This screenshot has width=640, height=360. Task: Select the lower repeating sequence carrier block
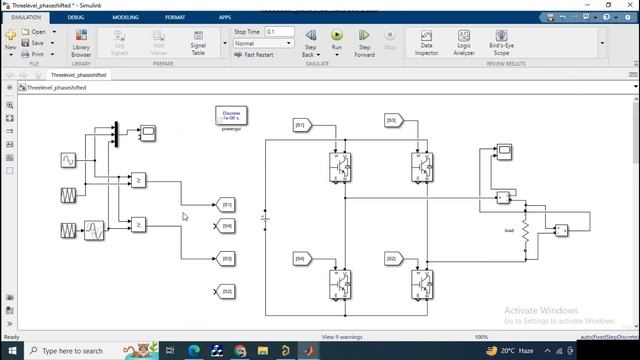point(68,231)
